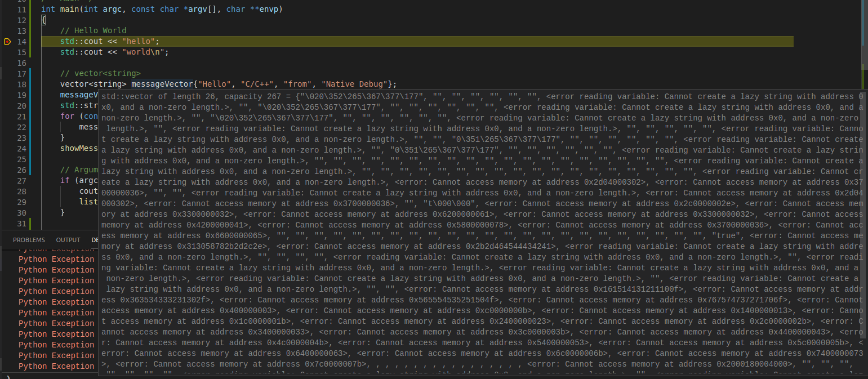
Task: Click line number 15 in the gutter
Action: tap(21, 52)
